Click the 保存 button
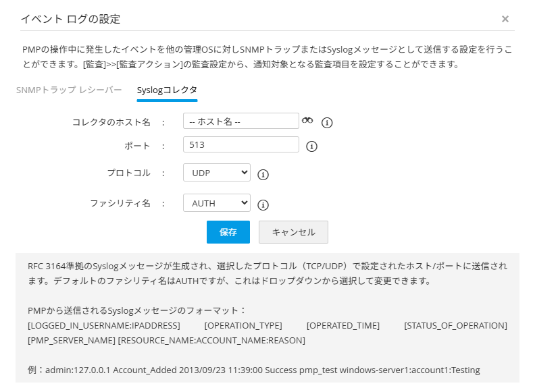 click(x=228, y=232)
